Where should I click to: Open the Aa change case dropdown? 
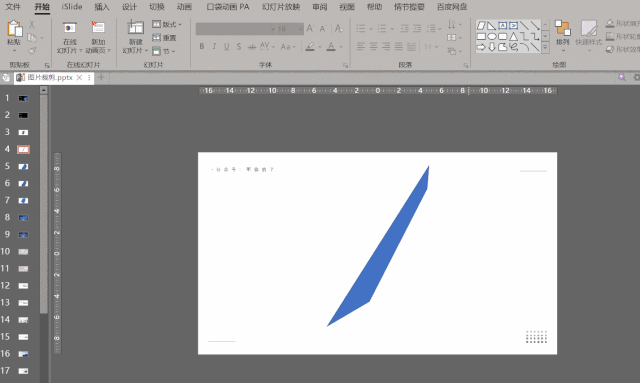pyautogui.click(x=288, y=47)
